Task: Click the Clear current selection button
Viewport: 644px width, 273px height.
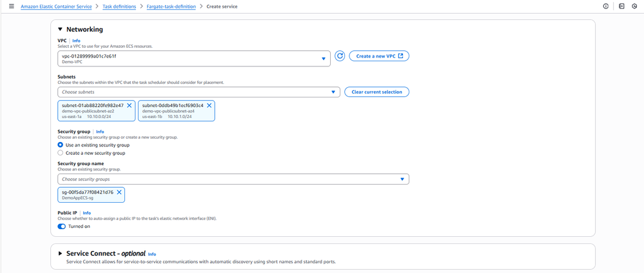Action: 376,92
